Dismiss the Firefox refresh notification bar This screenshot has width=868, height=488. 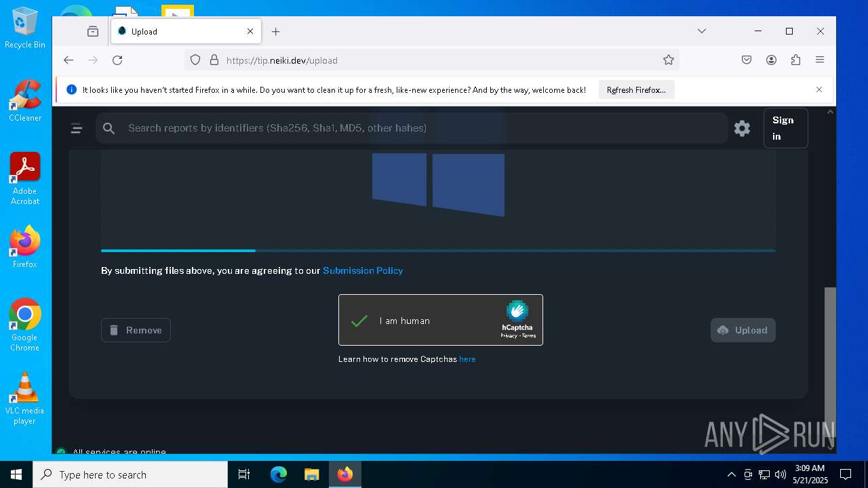(x=819, y=89)
